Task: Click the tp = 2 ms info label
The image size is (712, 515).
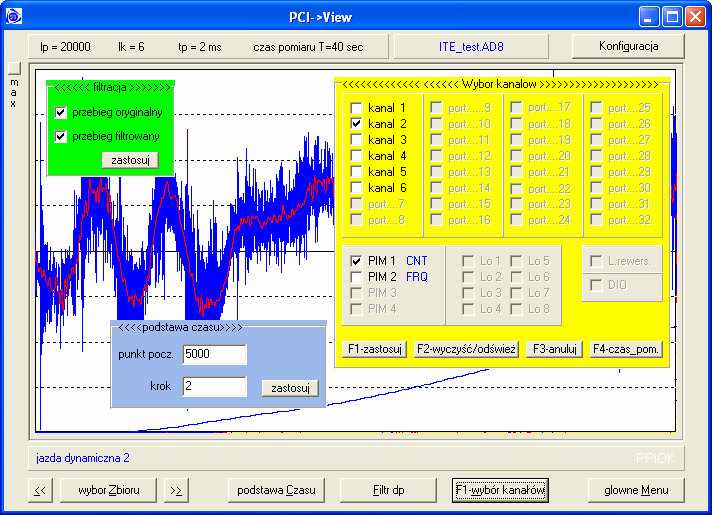Action: pyautogui.click(x=200, y=47)
